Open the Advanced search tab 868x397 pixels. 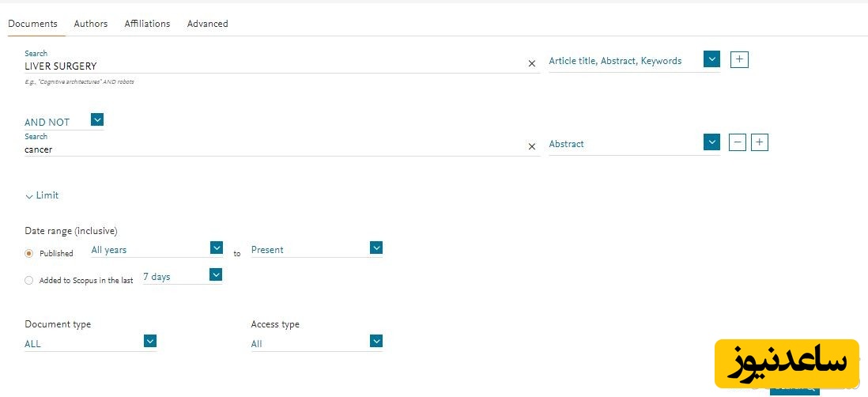[207, 24]
